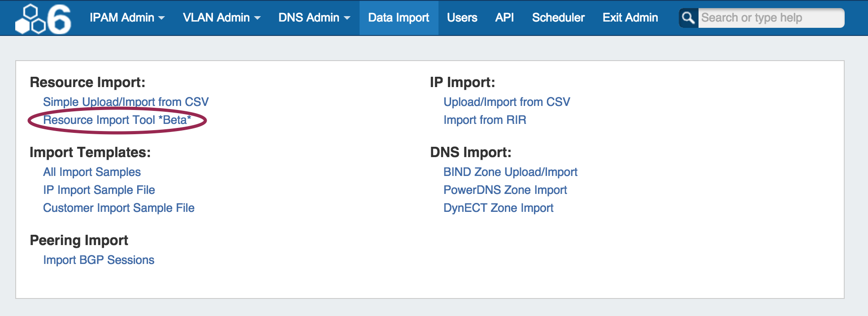The height and width of the screenshot is (316, 868).
Task: Open Simple Upload/Import from CSV link
Action: click(x=126, y=102)
